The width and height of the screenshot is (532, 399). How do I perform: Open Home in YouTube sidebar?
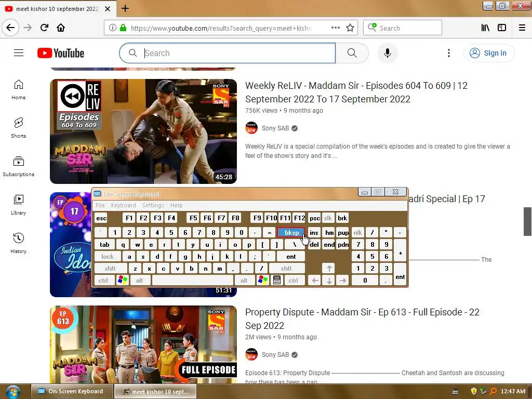[x=18, y=89]
